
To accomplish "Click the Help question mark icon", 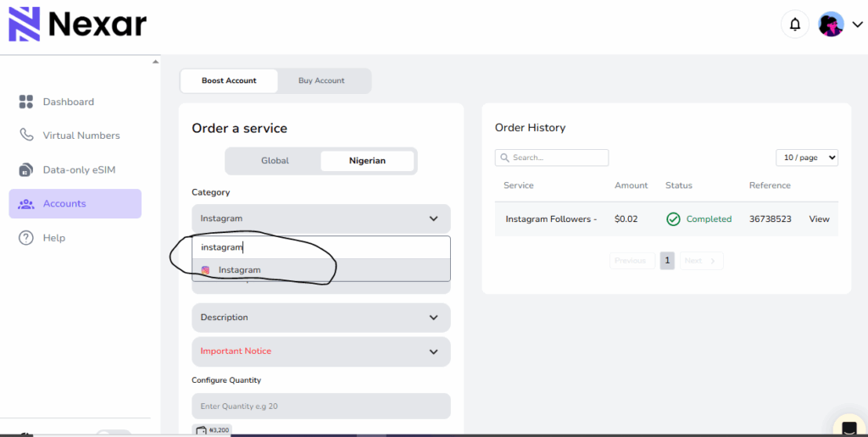I will click(26, 238).
